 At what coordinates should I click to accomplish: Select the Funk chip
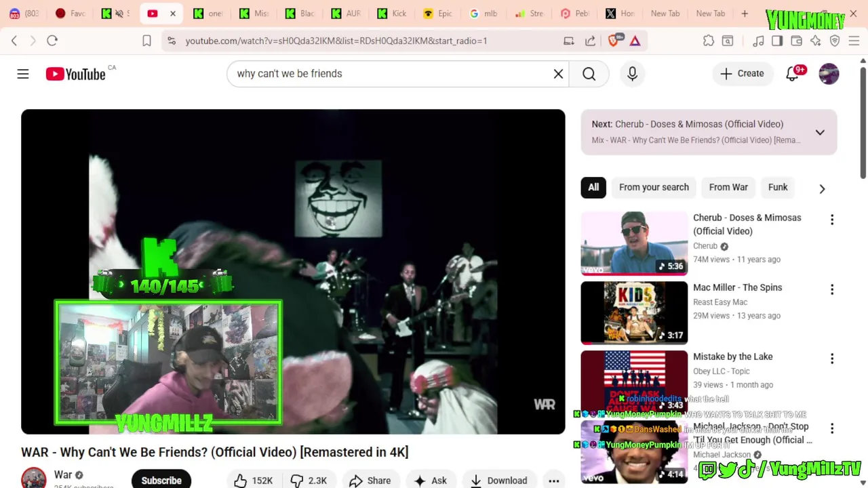(778, 187)
